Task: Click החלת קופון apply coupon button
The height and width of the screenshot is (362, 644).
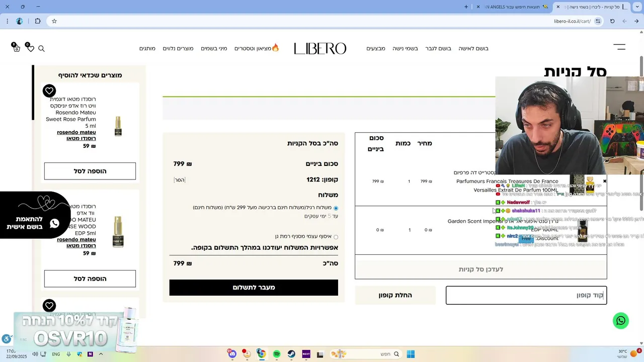Action: pyautogui.click(x=395, y=295)
